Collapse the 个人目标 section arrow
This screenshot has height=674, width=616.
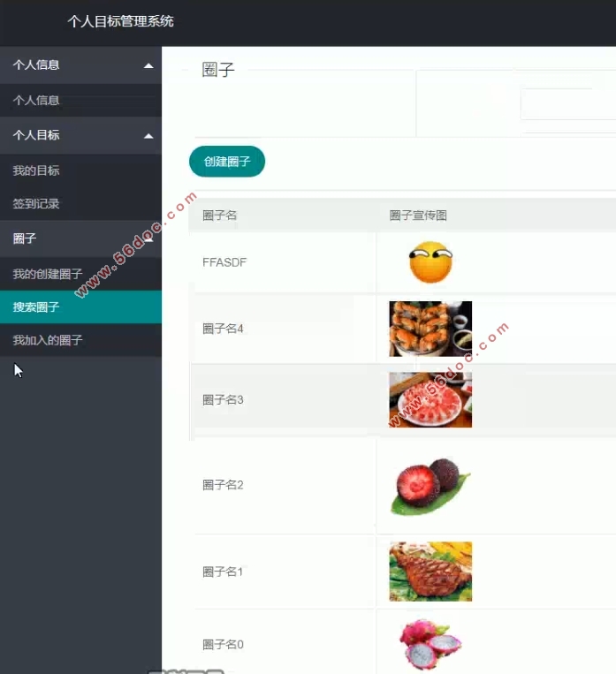148,135
